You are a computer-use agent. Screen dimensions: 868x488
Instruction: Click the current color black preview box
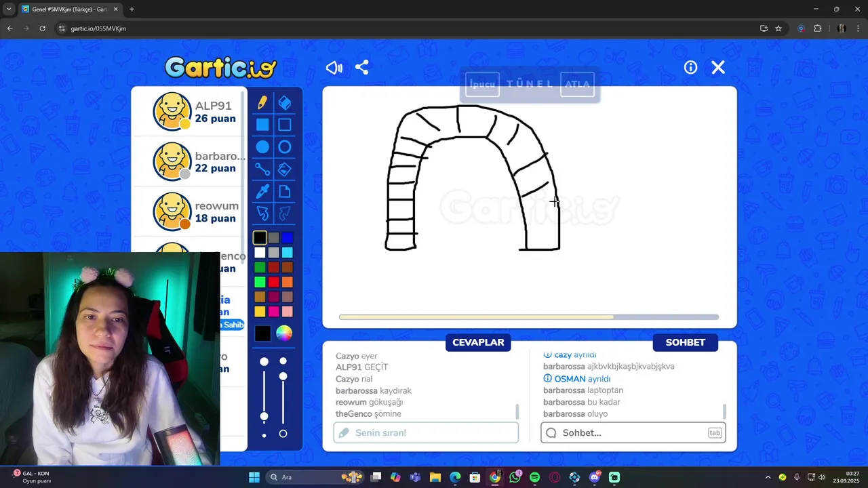click(x=262, y=333)
